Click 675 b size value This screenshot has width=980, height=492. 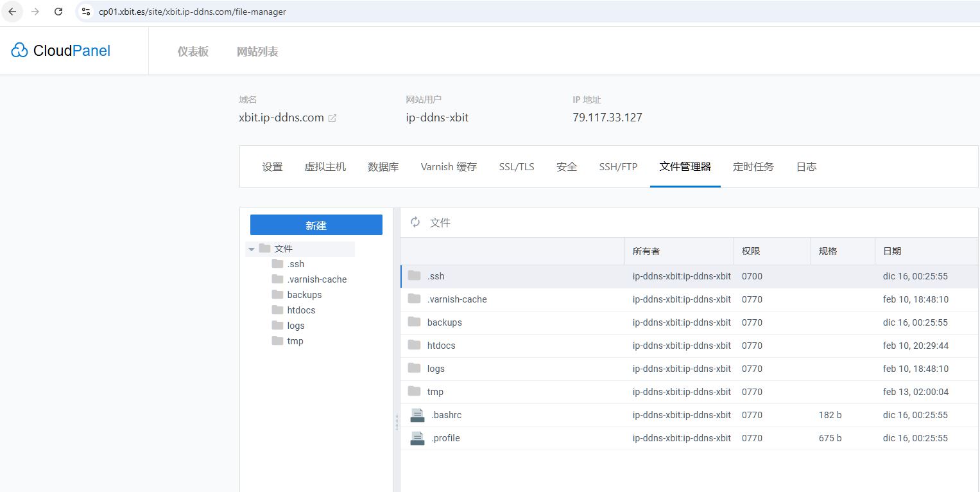[x=830, y=438]
